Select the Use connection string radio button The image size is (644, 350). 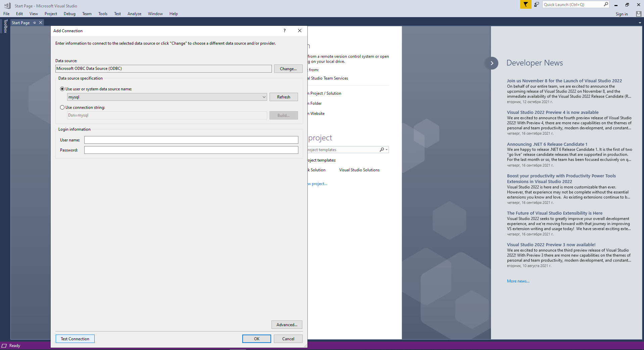tap(62, 107)
